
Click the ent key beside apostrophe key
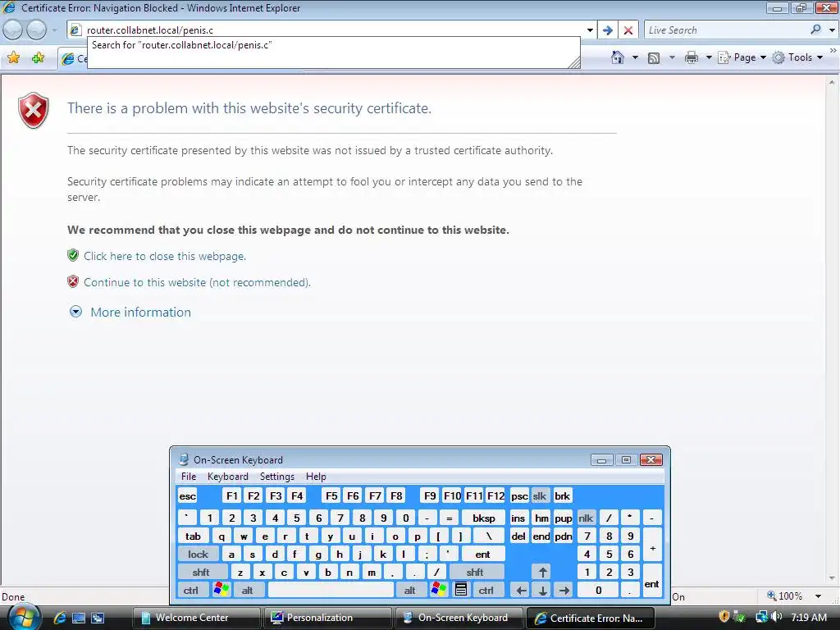pos(482,554)
